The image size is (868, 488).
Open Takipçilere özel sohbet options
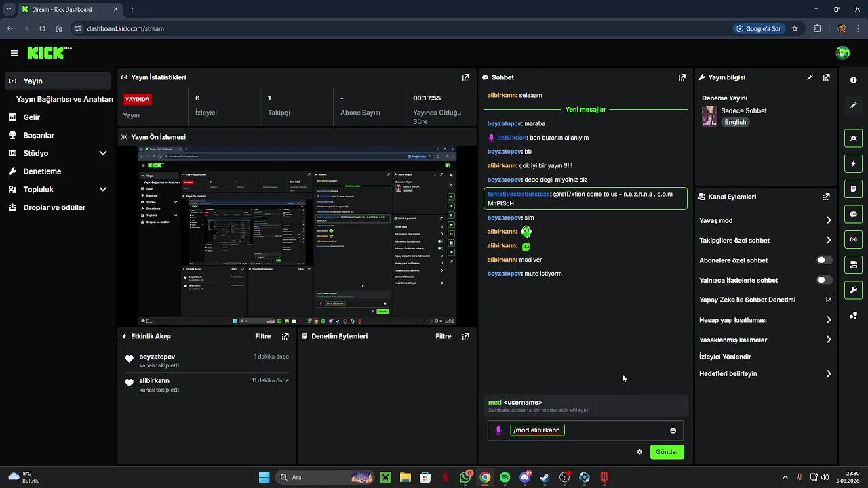tap(766, 240)
